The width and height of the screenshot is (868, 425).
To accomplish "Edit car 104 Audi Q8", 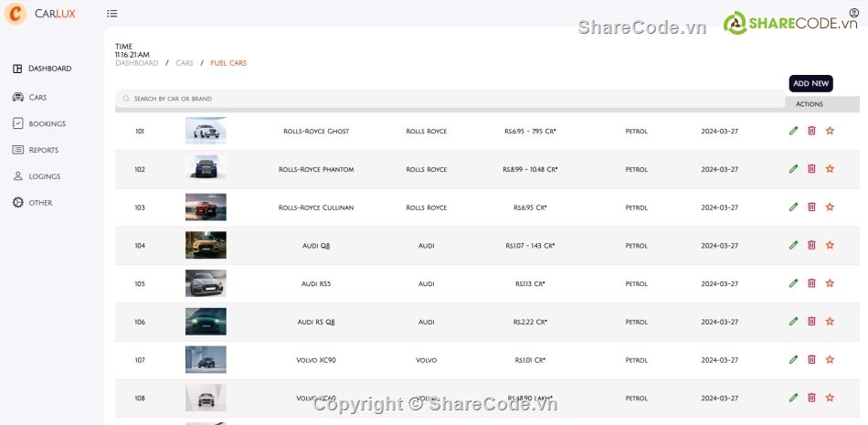I will pyautogui.click(x=793, y=246).
